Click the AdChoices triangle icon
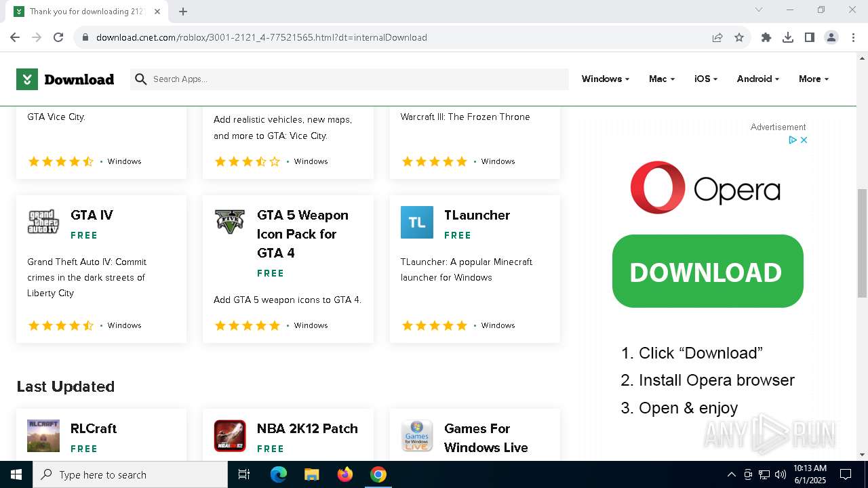The image size is (868, 488). [792, 140]
